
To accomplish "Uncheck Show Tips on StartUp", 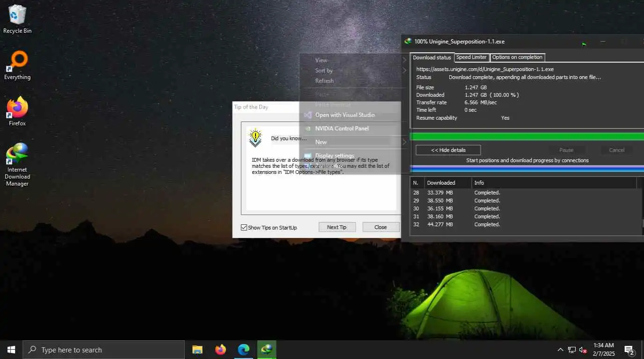I will (x=244, y=228).
